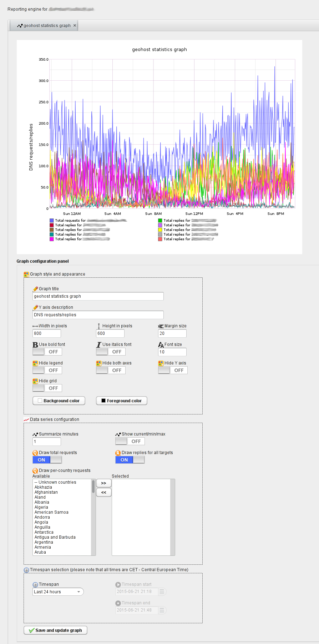Click the Y axis description input field
This screenshot has height=644, width=319.
[x=98, y=315]
